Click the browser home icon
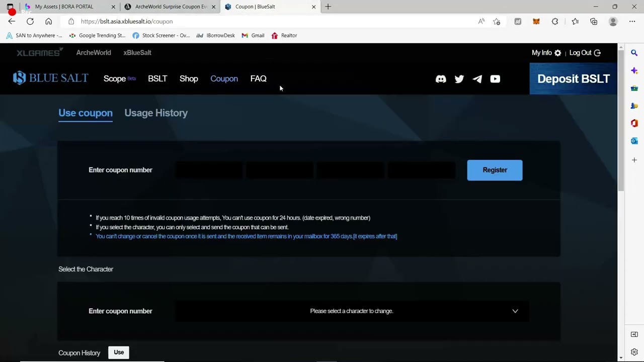 tap(48, 21)
